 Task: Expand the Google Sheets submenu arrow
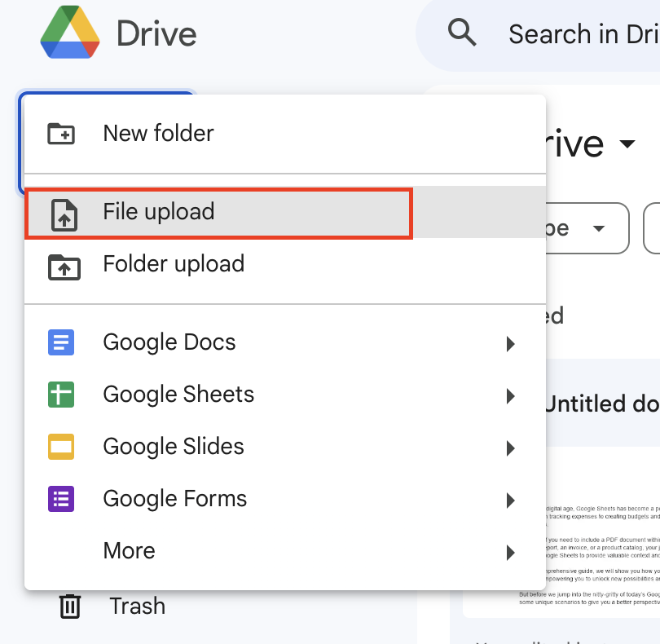[511, 396]
